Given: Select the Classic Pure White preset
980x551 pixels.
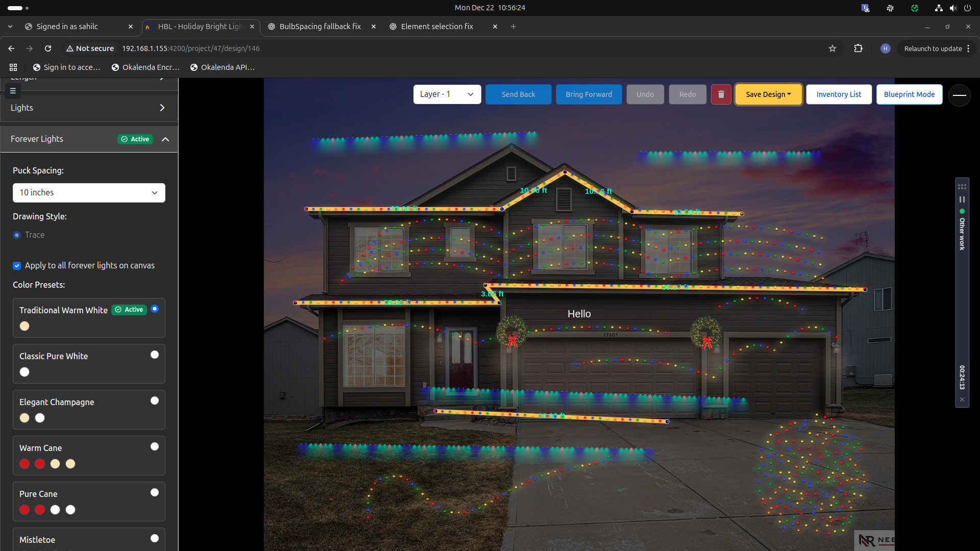Looking at the screenshot, I should (x=155, y=355).
